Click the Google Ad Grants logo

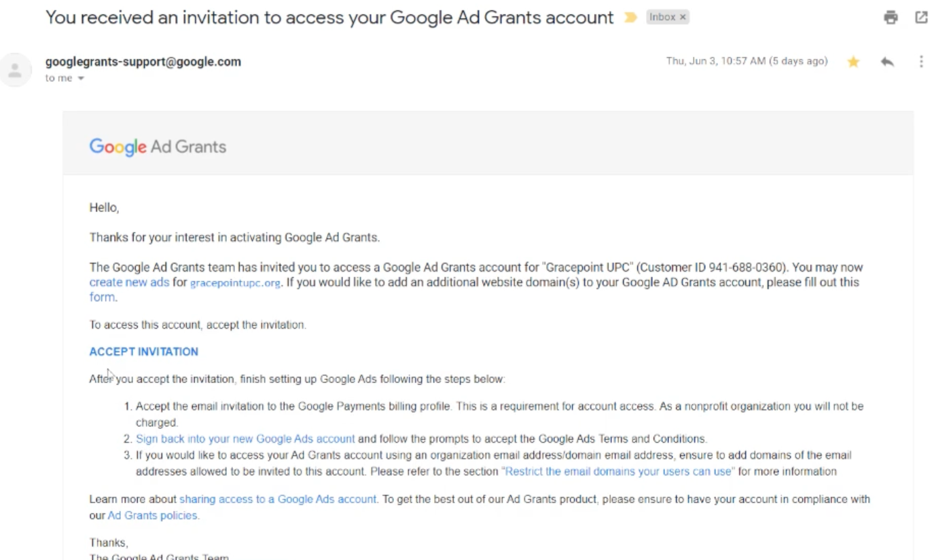coord(158,147)
